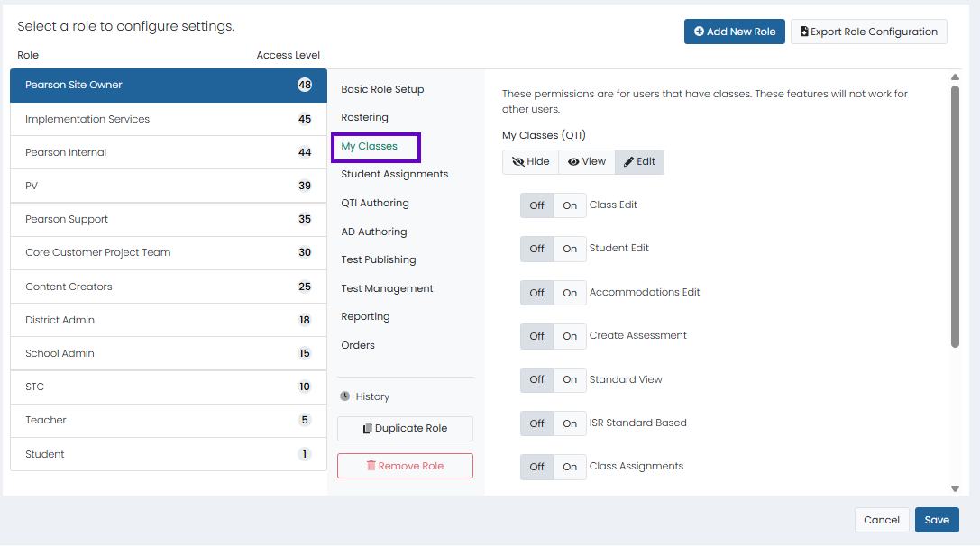
Task: Open the Reporting section
Action: pyautogui.click(x=365, y=317)
